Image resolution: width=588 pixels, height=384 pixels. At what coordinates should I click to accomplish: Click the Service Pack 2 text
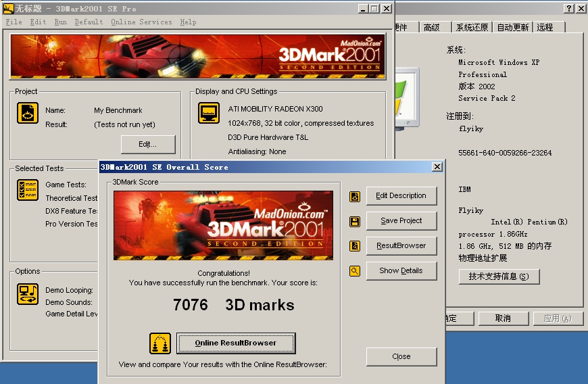[487, 98]
